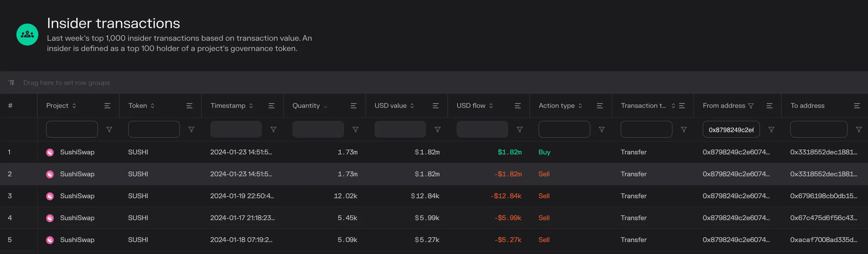
Task: Open the Project column menu icon
Action: coord(107,106)
